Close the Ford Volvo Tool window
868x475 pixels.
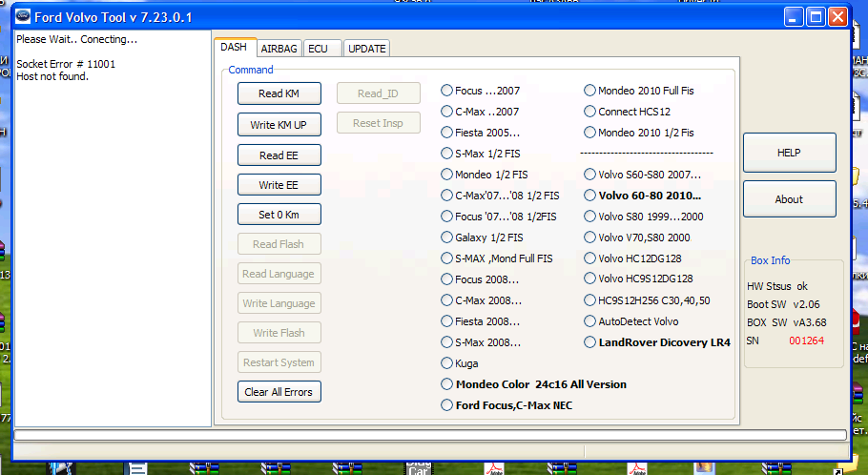(x=838, y=17)
